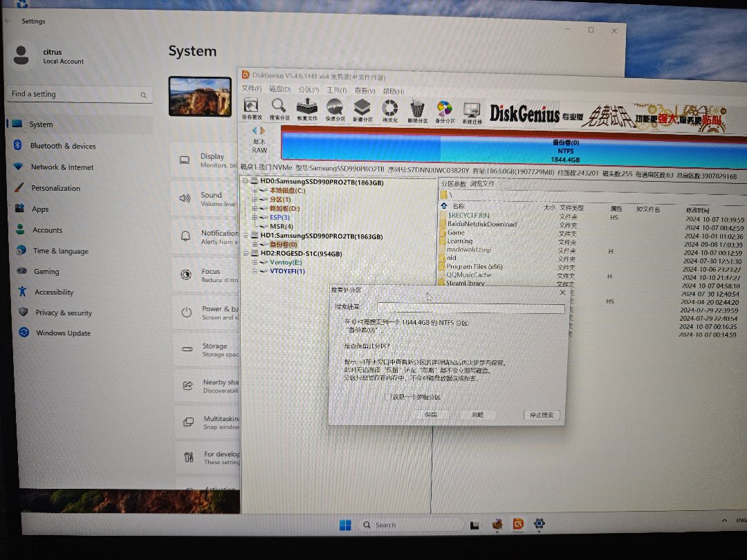Click the Stop Search (停止搜索) button

click(542, 415)
